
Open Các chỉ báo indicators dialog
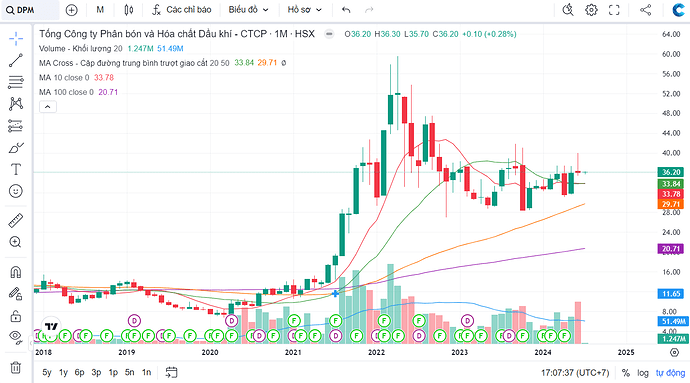pyautogui.click(x=181, y=10)
